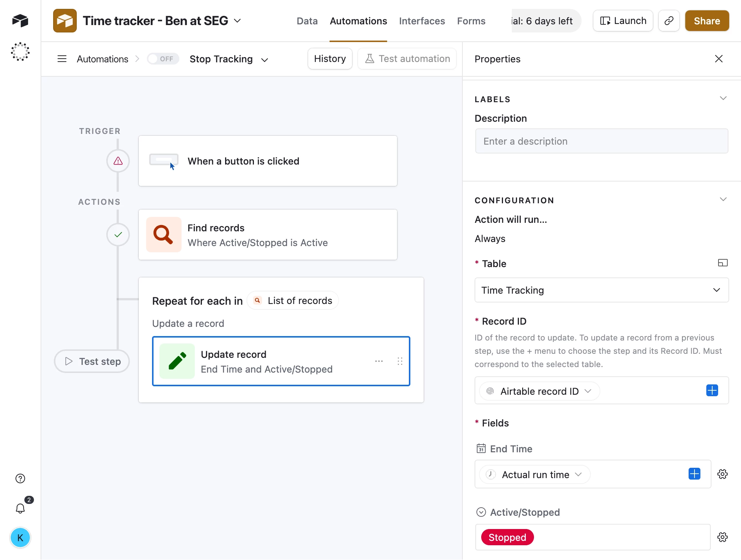Click the Test step button
Image resolution: width=741 pixels, height=560 pixels.
click(x=92, y=361)
